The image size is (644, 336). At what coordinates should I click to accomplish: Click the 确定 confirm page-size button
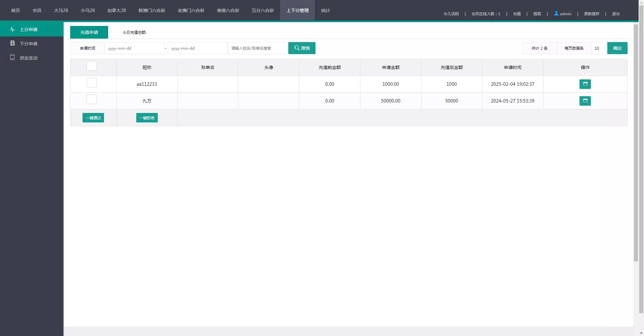tap(617, 48)
